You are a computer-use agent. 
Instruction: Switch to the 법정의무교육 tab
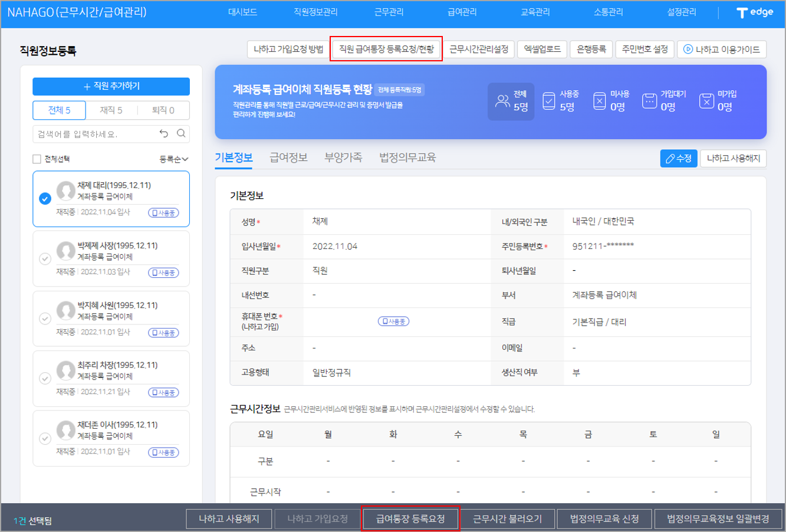coord(407,157)
